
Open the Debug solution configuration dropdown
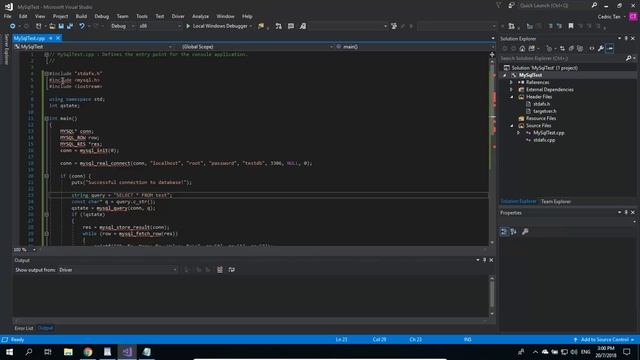(x=122, y=26)
